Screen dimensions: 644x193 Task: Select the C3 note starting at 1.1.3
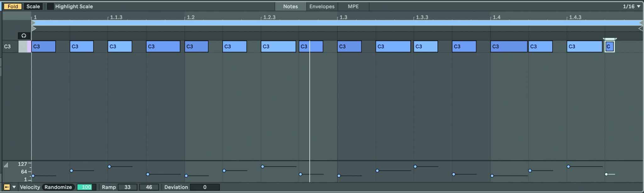120,46
